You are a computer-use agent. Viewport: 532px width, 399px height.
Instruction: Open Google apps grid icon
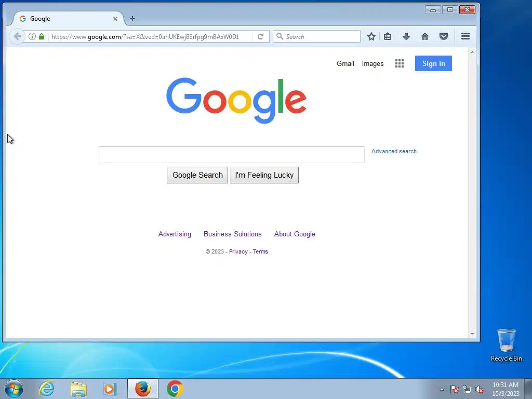tap(400, 63)
